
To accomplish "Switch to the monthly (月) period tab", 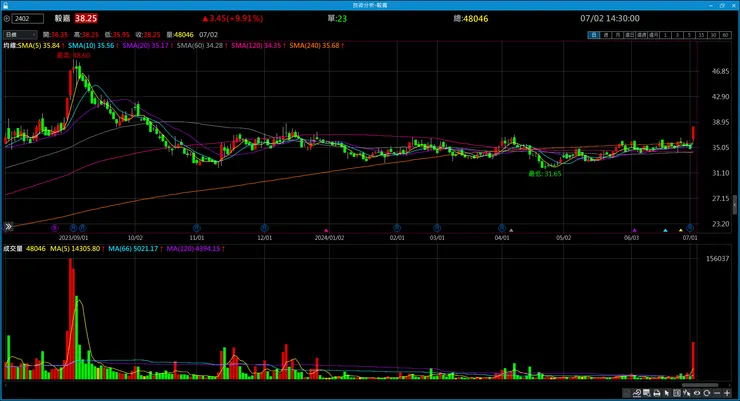I will pyautogui.click(x=617, y=35).
